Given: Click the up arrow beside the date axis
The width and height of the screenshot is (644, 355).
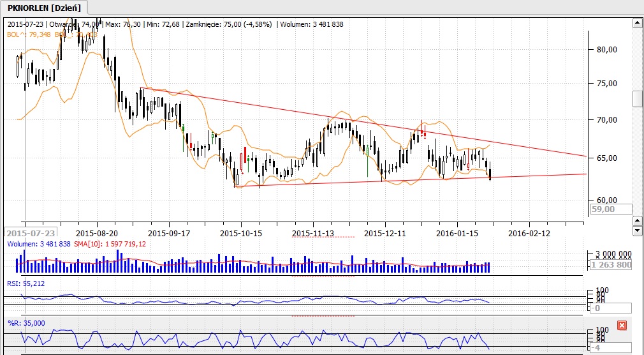Looking at the screenshot, I should [636, 220].
